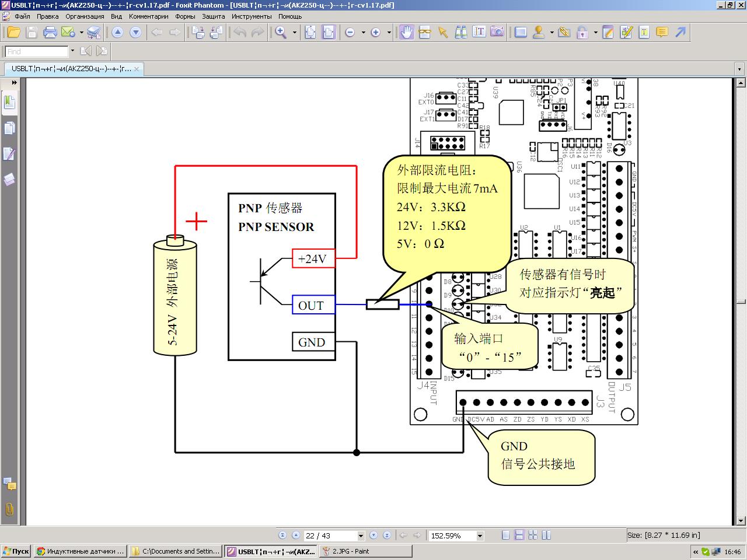Open the Правка menu
This screenshot has height=560, width=747.
coord(48,16)
